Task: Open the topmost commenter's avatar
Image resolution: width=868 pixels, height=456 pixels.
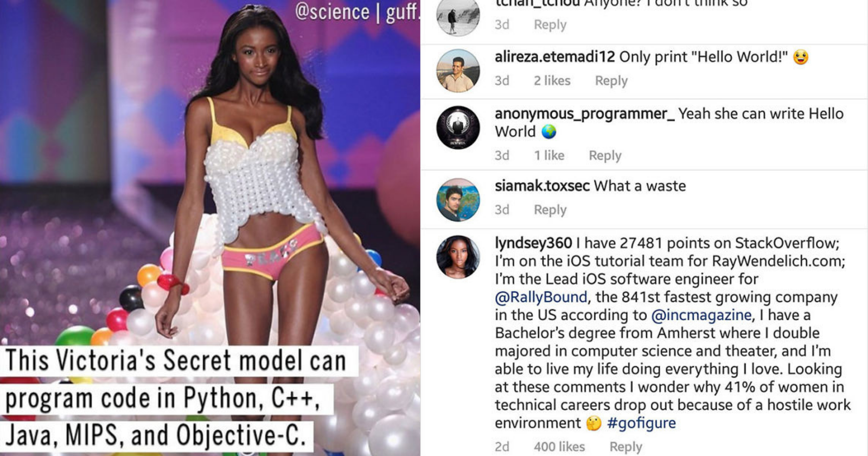Action: (x=458, y=16)
